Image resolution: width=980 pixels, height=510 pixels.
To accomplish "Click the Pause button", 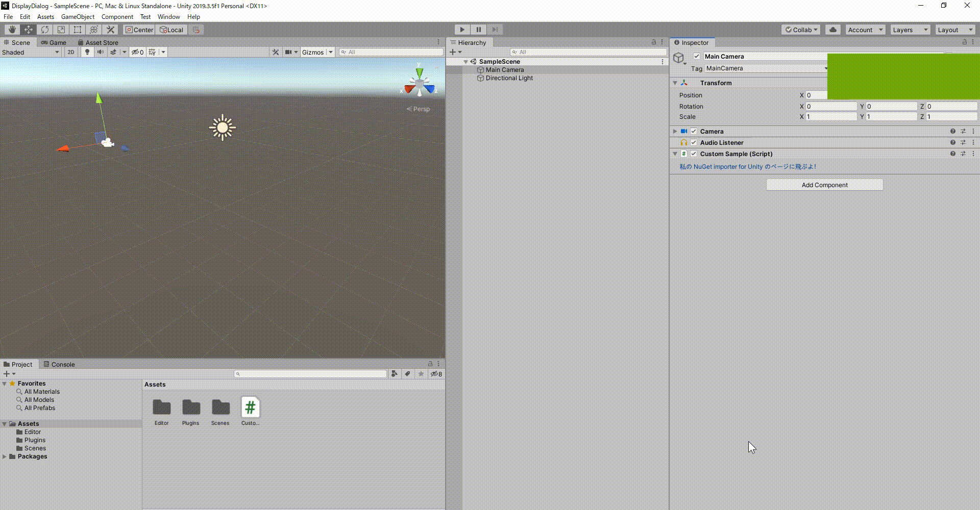I will [x=478, y=30].
